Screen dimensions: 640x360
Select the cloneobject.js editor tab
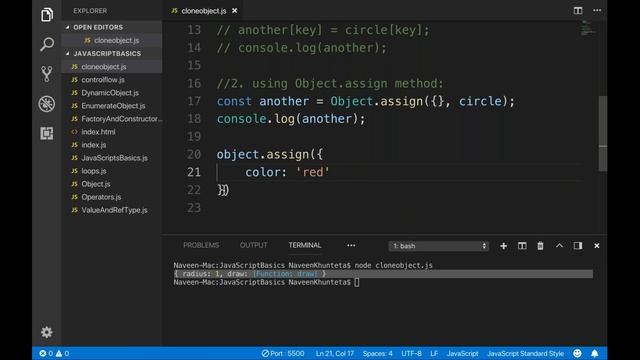[x=203, y=11]
